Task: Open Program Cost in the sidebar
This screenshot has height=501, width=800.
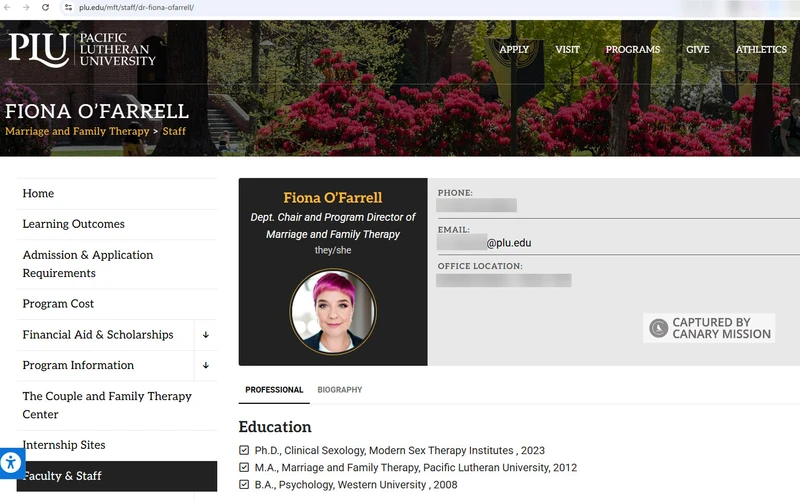Action: tap(58, 304)
